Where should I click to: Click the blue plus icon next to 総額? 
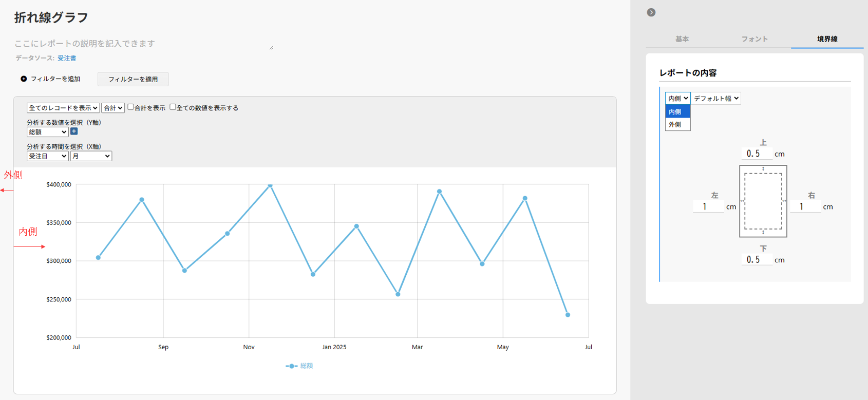point(74,131)
